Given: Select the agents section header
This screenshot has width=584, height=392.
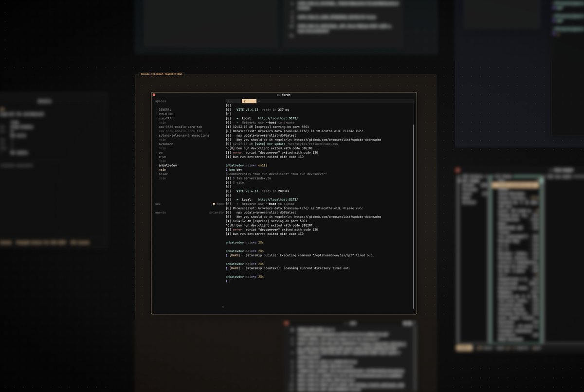Looking at the screenshot, I should (x=161, y=213).
